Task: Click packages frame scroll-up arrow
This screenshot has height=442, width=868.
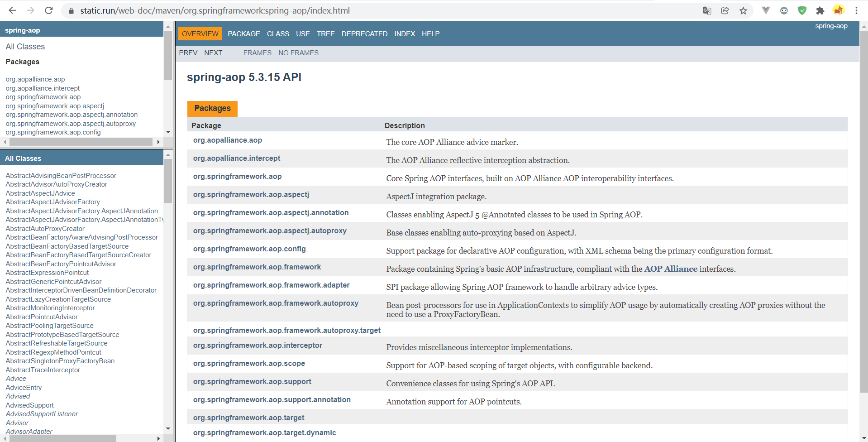Action: (168, 27)
